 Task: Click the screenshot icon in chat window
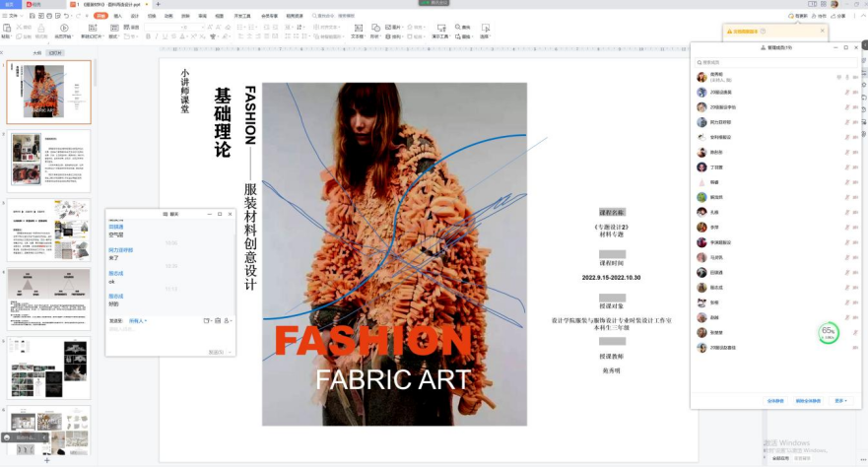coord(218,320)
